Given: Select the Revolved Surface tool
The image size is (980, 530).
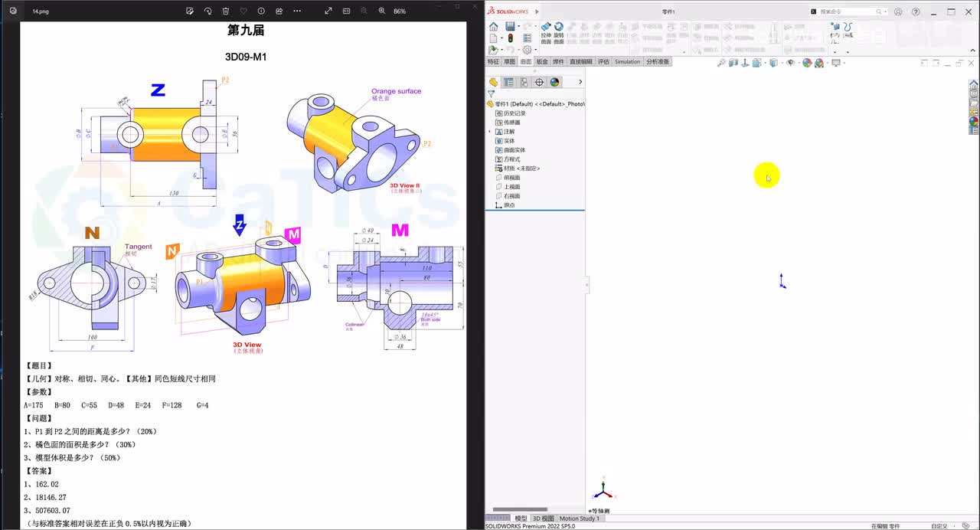Looking at the screenshot, I should click(559, 31).
